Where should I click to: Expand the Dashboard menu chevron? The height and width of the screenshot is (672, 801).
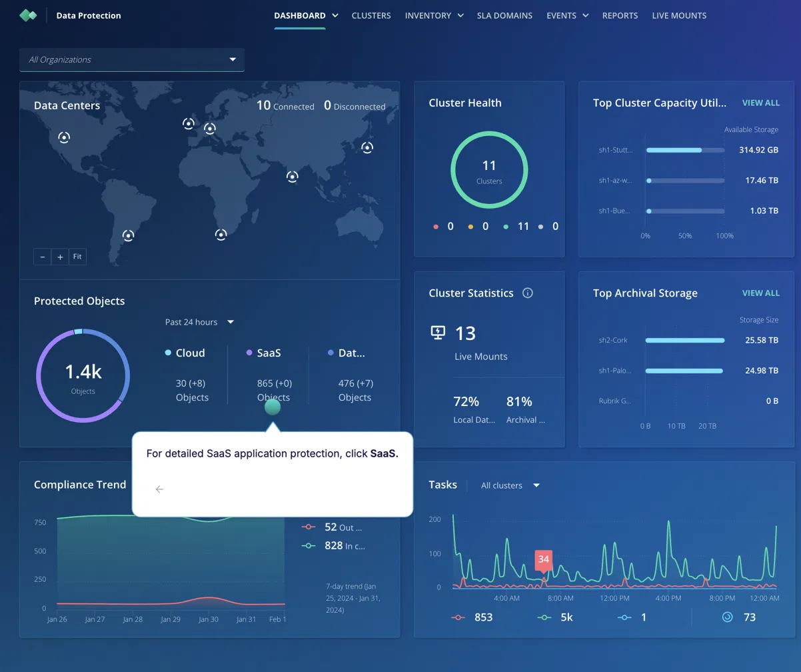pos(335,15)
